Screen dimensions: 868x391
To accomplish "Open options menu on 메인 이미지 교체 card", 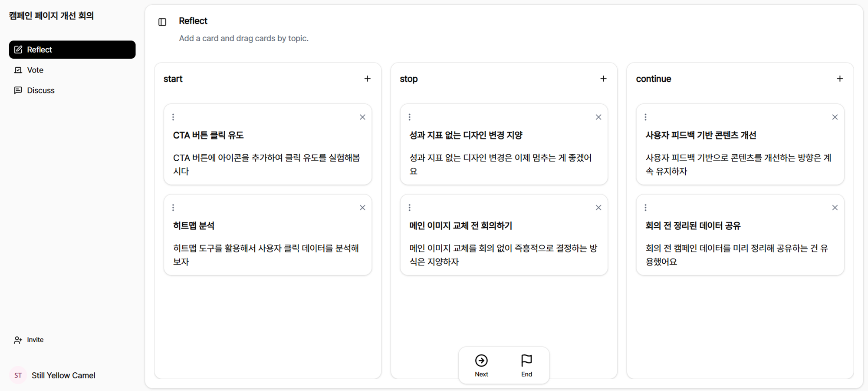I will tap(409, 208).
